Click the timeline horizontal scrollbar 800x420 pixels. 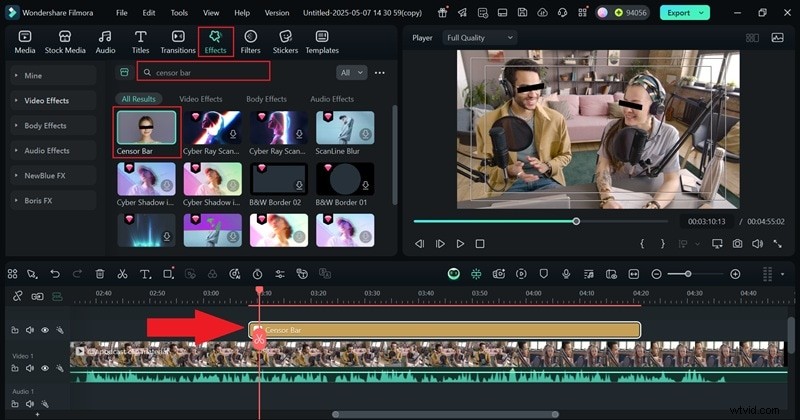445,414
